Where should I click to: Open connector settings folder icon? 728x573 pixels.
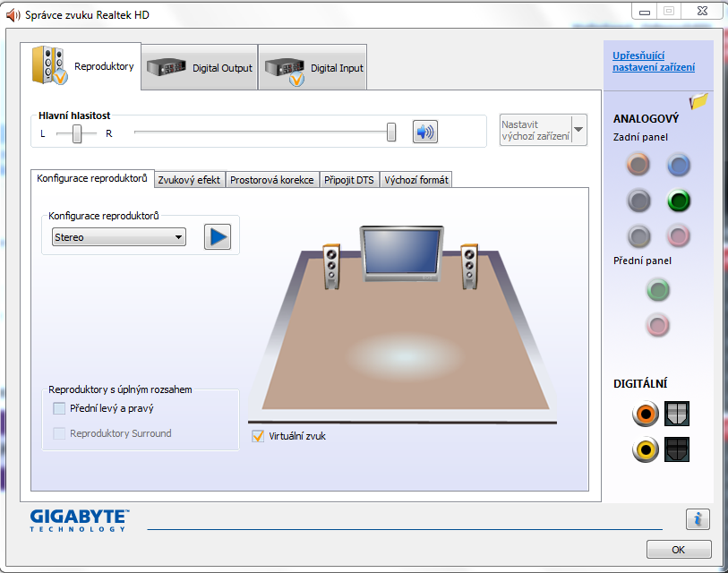[698, 101]
